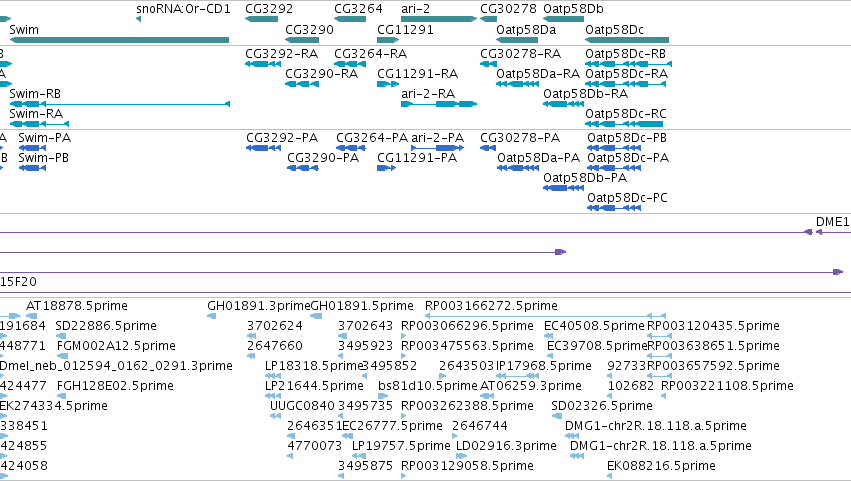Select protein Swim-PB
Screen dimensions: 851x481
(x=32, y=168)
